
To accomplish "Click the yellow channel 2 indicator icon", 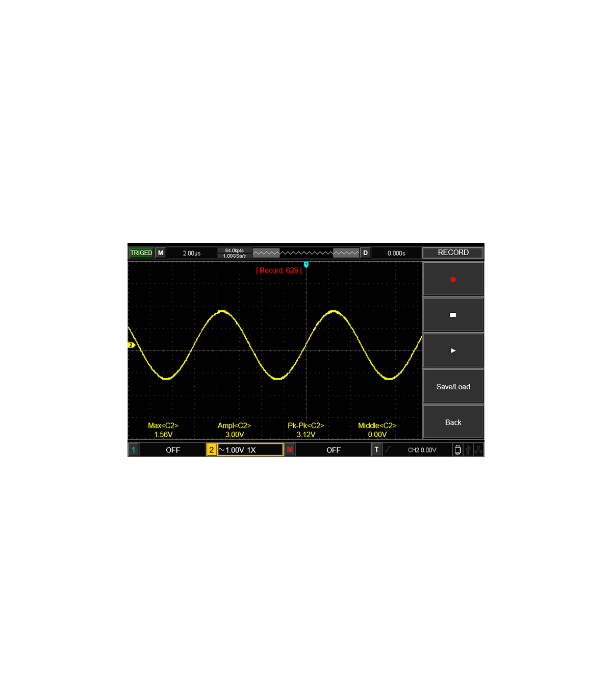I will click(x=212, y=449).
